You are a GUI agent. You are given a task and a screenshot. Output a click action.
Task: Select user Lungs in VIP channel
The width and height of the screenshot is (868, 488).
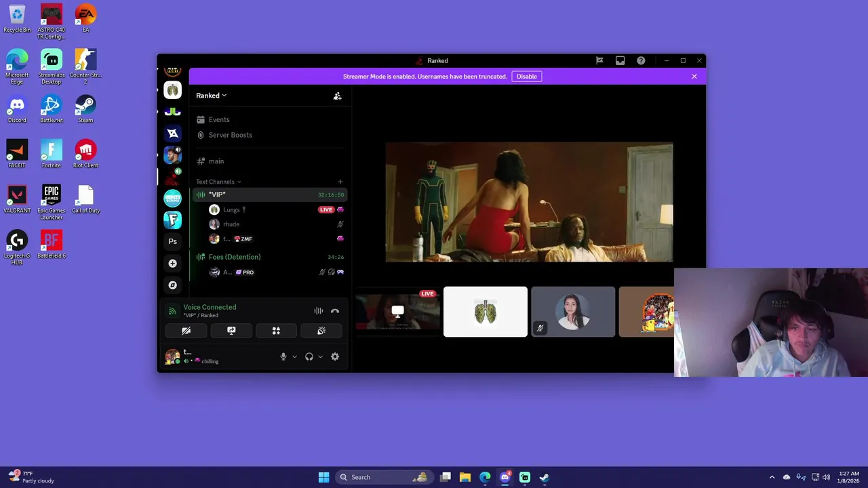277,209
